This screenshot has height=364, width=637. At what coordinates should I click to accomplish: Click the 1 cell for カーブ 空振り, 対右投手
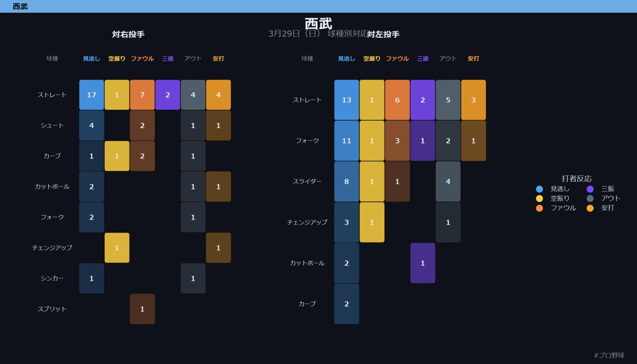click(x=117, y=156)
